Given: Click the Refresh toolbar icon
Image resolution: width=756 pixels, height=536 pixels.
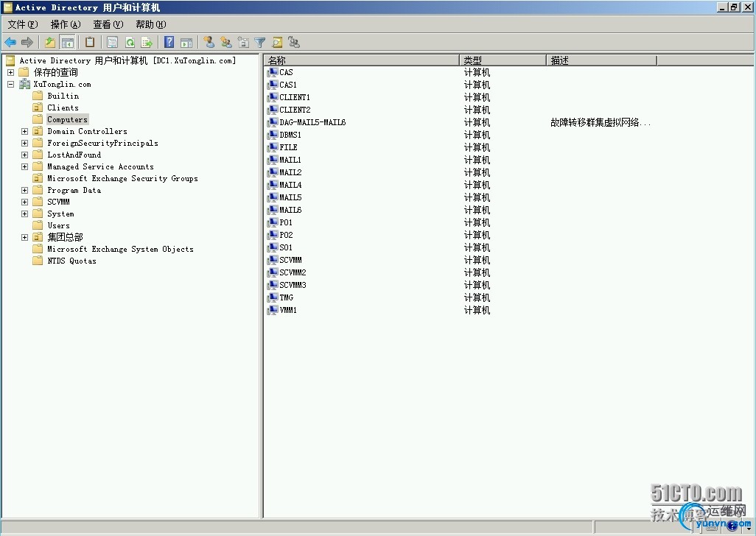Looking at the screenshot, I should click(x=130, y=43).
